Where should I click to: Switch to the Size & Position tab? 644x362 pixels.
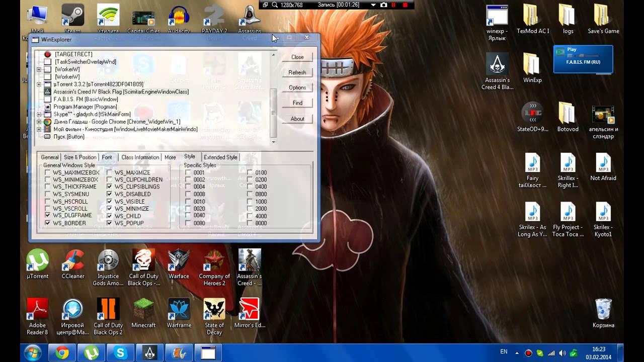coord(80,157)
